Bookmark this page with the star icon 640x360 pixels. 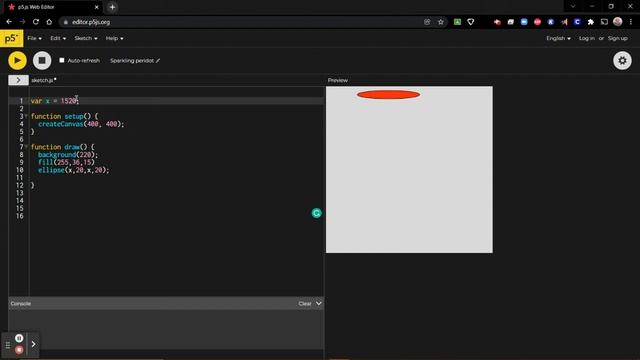click(440, 22)
